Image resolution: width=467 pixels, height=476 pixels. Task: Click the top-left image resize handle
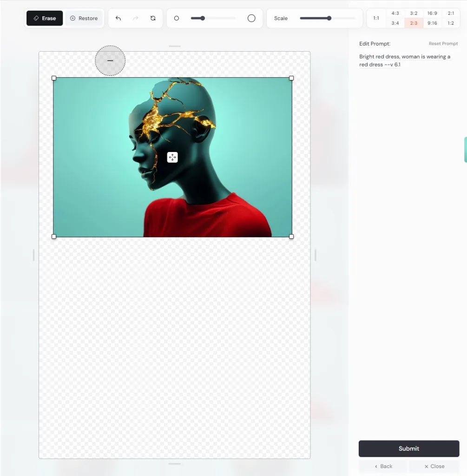coord(54,78)
